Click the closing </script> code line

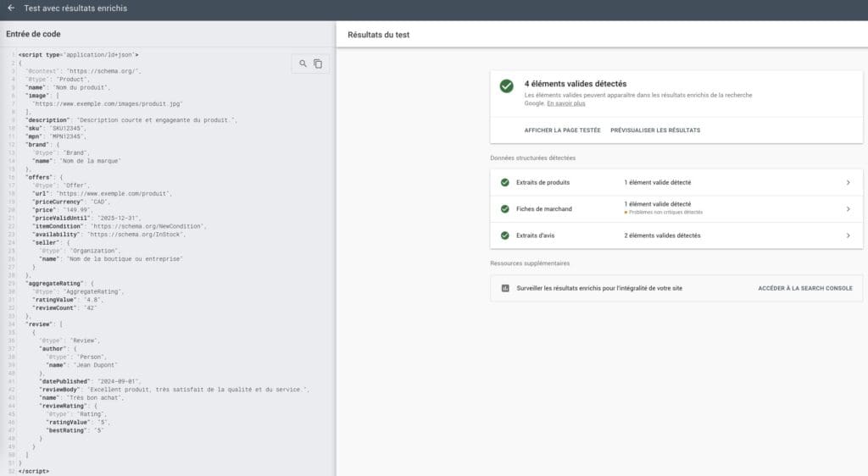click(34, 472)
